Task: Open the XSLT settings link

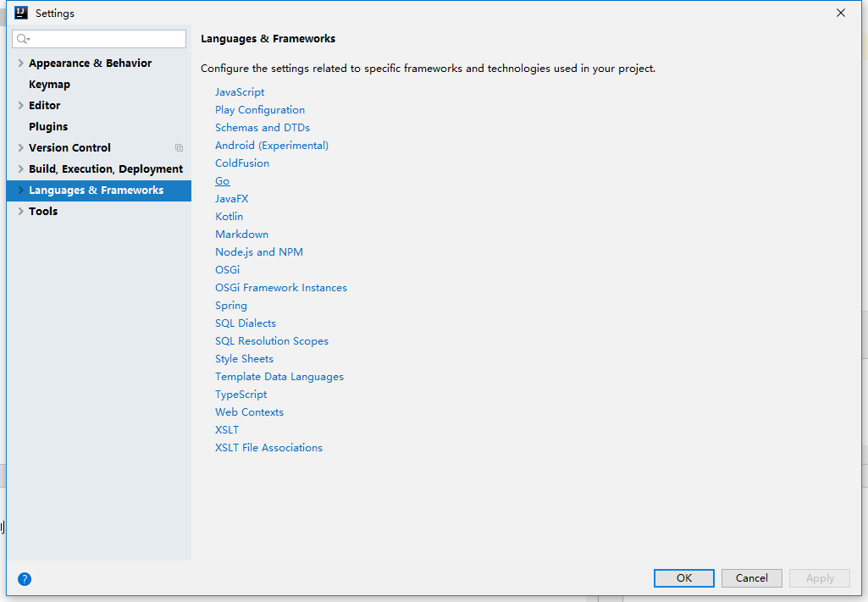Action: click(227, 430)
